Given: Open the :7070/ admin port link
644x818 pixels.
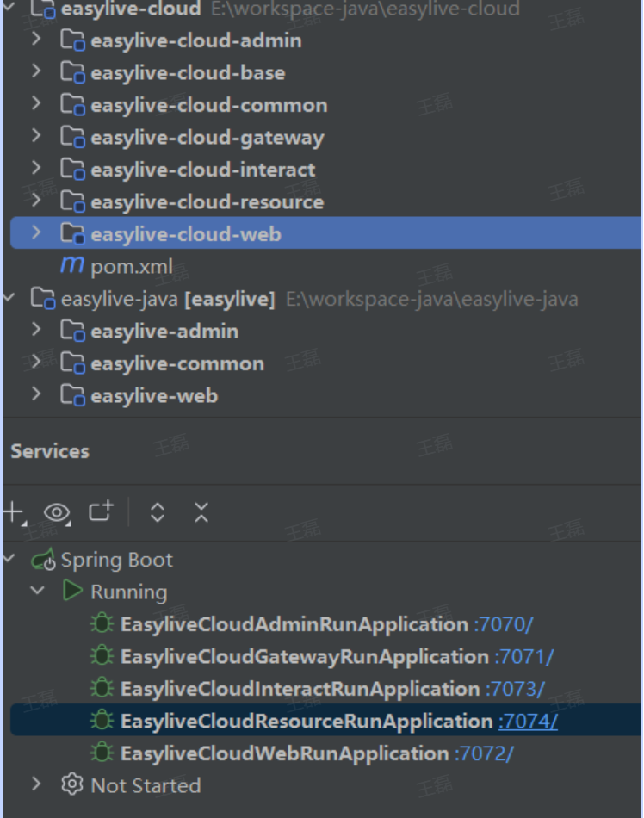Looking at the screenshot, I should pyautogui.click(x=504, y=624).
